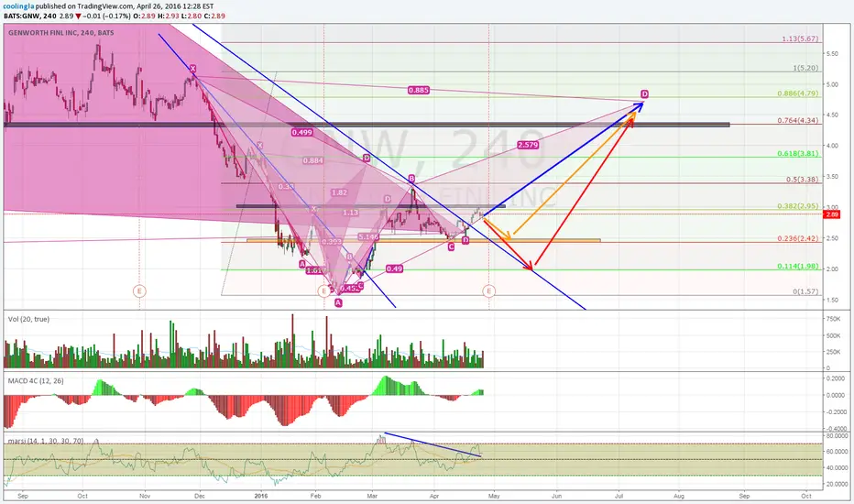854x504 pixels.
Task: Click the L:2.80 low value in header
Action: tap(192, 16)
